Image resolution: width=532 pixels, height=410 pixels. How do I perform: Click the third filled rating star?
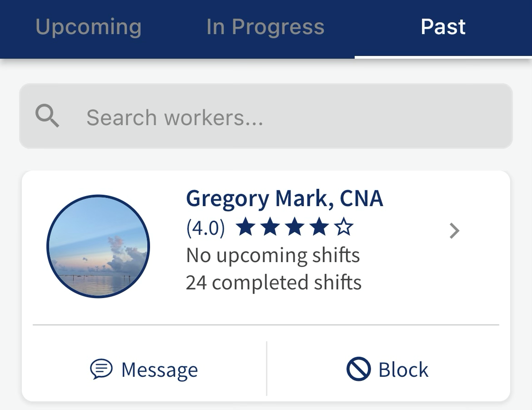pyautogui.click(x=295, y=227)
